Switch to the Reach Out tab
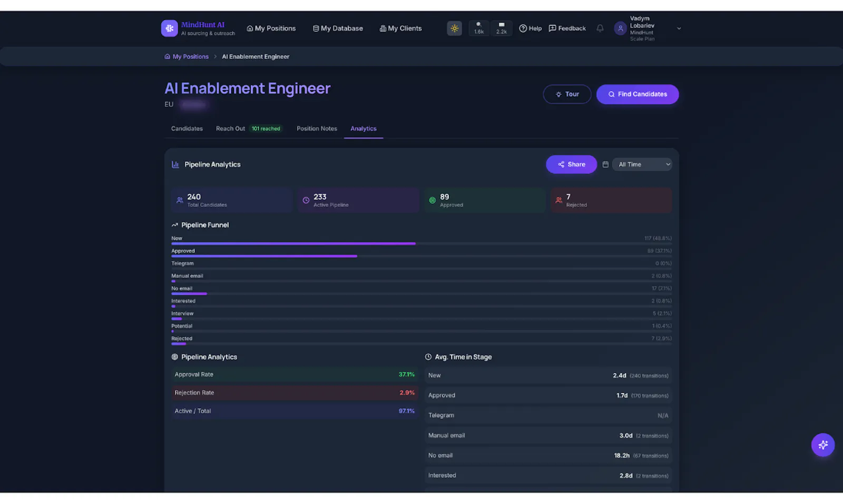Screen dimensions: 843x504 (249, 129)
